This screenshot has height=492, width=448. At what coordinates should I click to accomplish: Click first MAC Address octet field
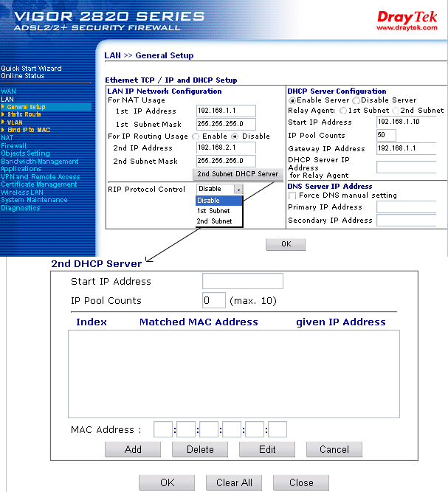(163, 429)
